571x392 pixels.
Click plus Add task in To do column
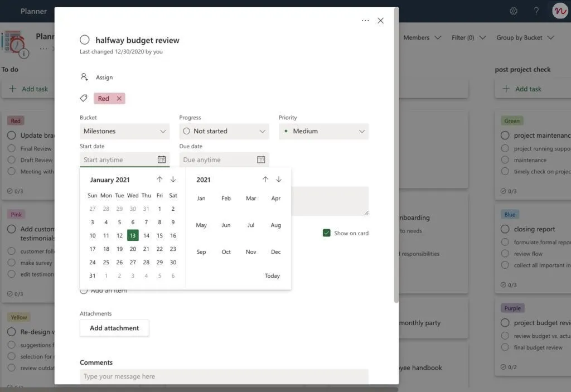(x=28, y=89)
